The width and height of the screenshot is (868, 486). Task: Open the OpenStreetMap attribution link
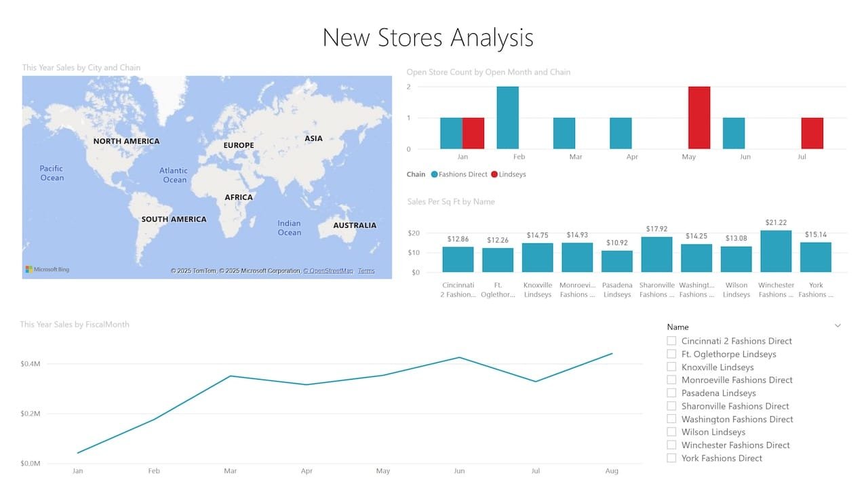click(x=328, y=271)
